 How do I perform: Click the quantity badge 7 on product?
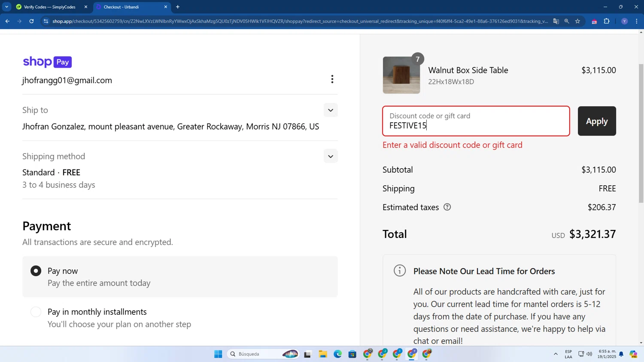[x=418, y=59]
